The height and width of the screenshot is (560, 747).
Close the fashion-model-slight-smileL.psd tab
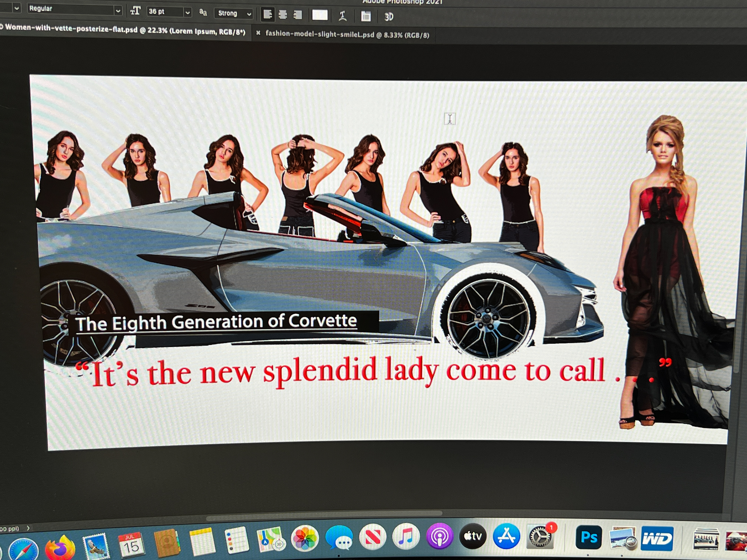258,33
